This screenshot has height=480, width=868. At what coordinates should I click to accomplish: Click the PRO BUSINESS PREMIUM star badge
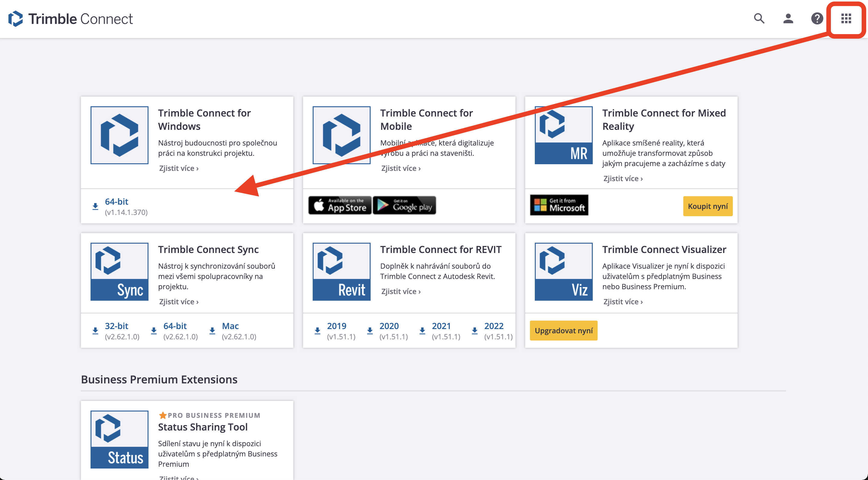pyautogui.click(x=209, y=415)
